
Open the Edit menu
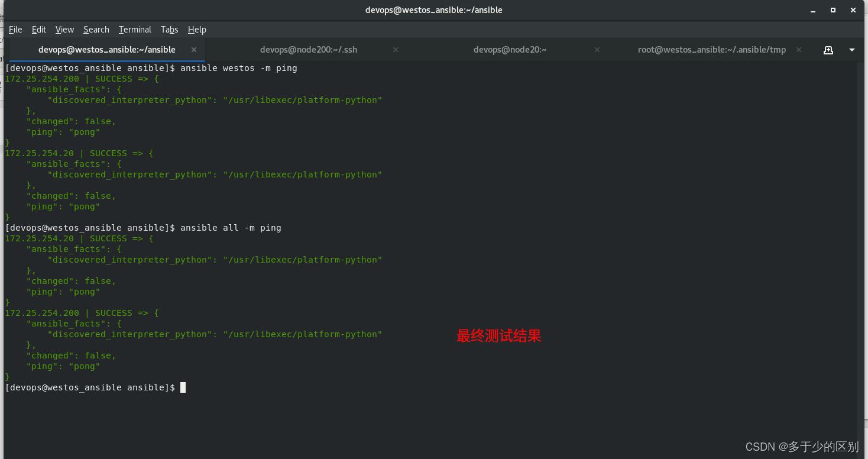click(39, 30)
